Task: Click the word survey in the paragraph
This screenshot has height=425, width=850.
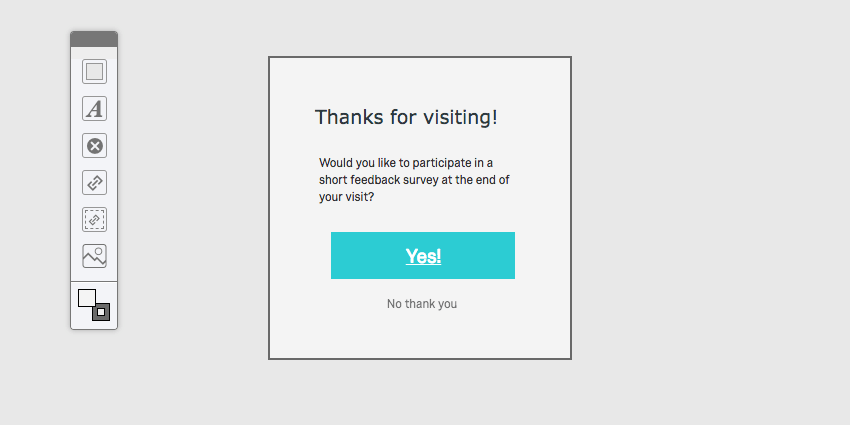Action: tap(431, 180)
